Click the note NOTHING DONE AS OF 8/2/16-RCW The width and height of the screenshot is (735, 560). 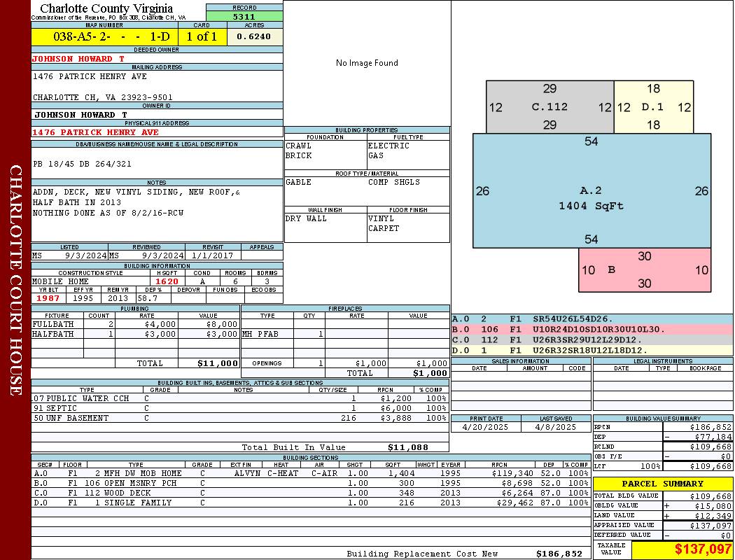(108, 213)
